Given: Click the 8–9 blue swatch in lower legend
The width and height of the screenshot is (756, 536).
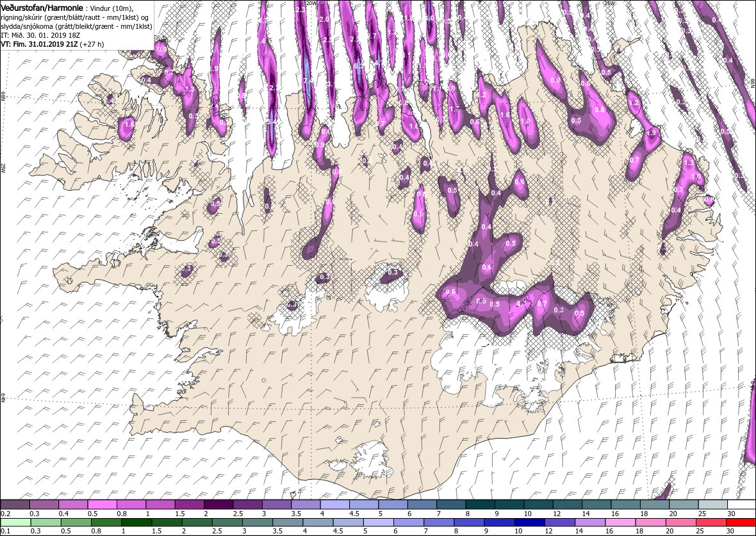Looking at the screenshot, I should 469,523.
